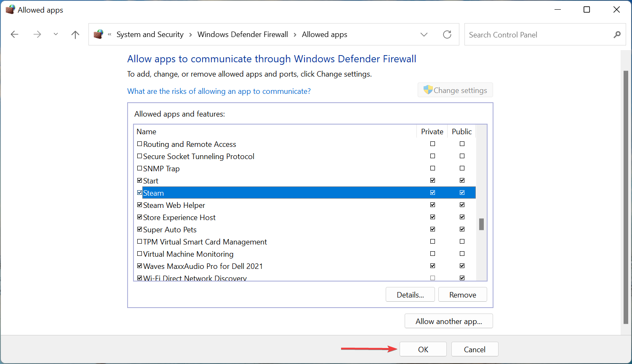Check TPM Virtual Smart Card Management
Image resolution: width=632 pixels, height=364 pixels.
(x=140, y=242)
